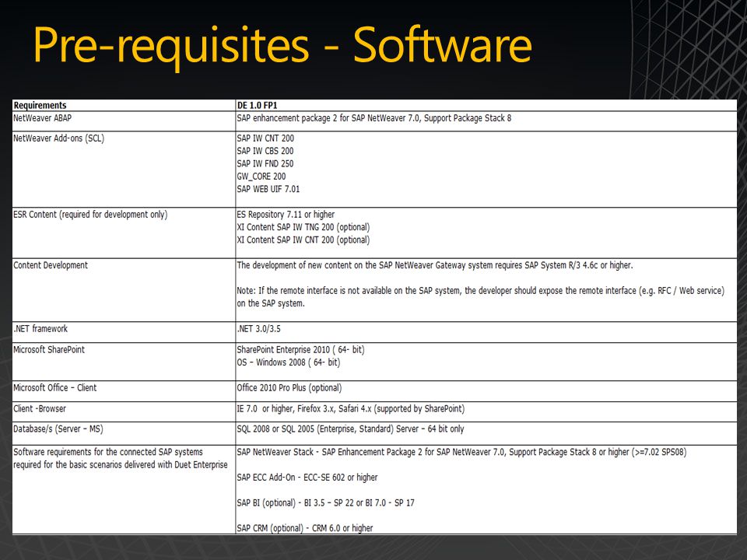The width and height of the screenshot is (747, 560).
Task: Select the 'SAP WEB UIF 7.01' line
Action: (268, 189)
